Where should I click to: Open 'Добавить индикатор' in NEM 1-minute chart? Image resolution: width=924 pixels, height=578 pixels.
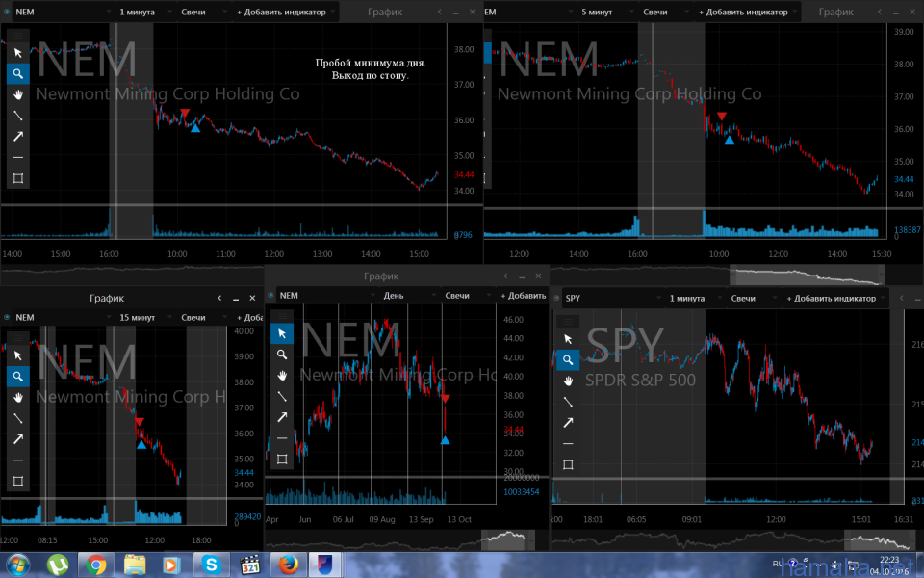(285, 12)
